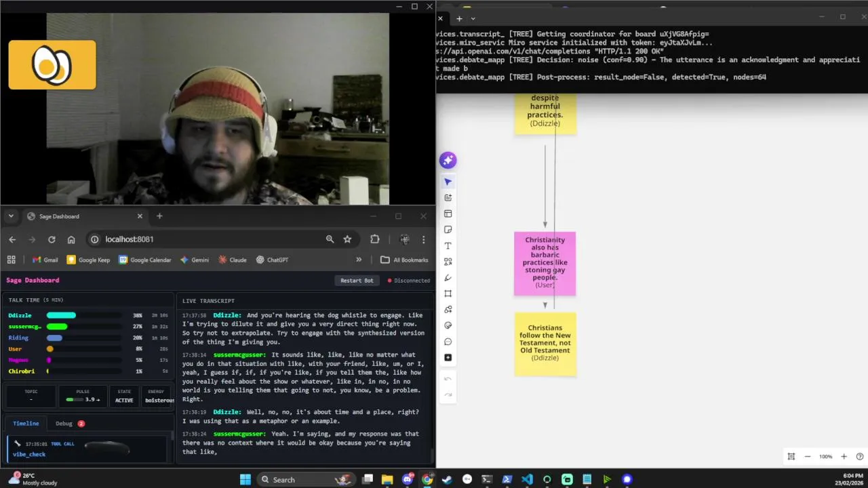This screenshot has height=488, width=868.
Task: Switch to the Sage Dashboard browser tab
Action: tap(83, 216)
